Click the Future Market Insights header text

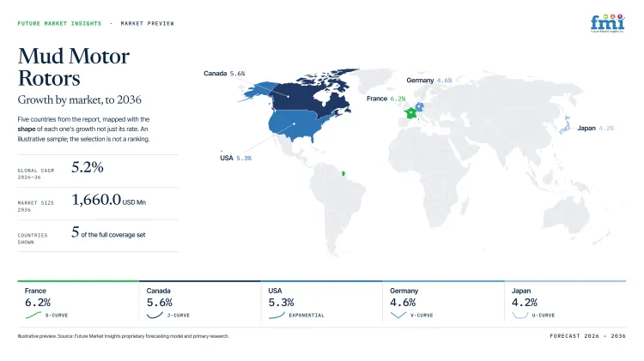[59, 23]
